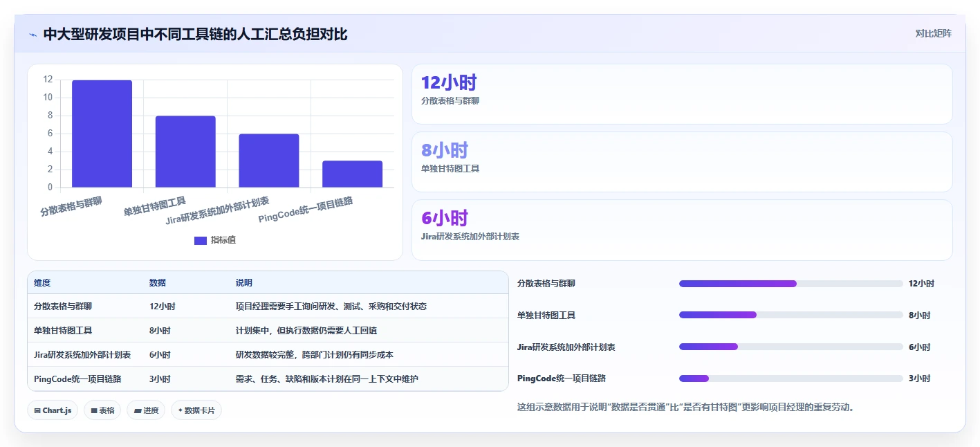Click the 分散表格与群聊 progress bar
The height and width of the screenshot is (447, 980).
791,284
